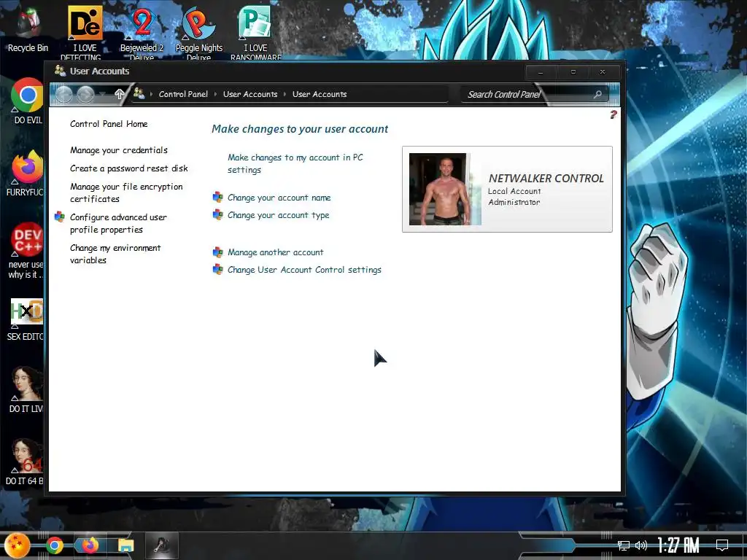This screenshot has width=747, height=560.
Task: Click the dragon ball Start button
Action: [18, 545]
